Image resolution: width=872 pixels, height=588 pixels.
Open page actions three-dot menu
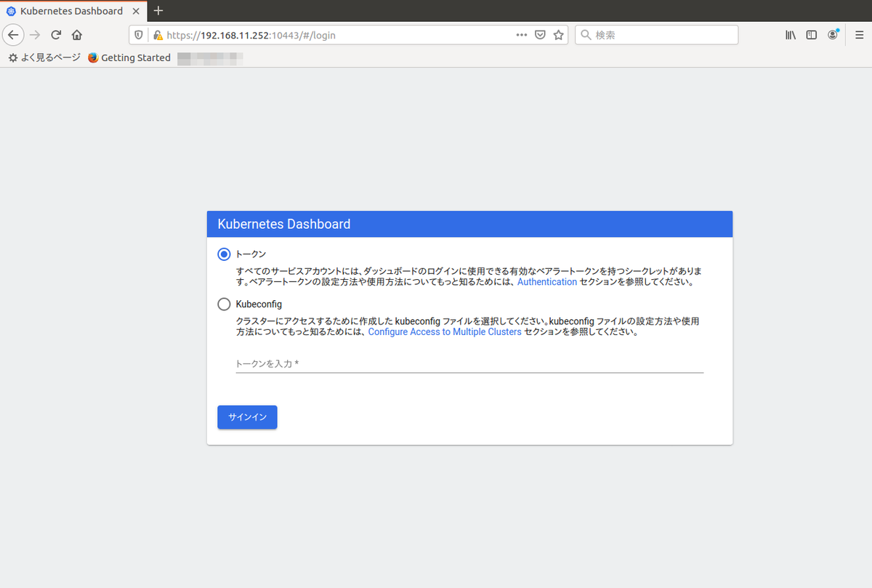click(x=522, y=35)
